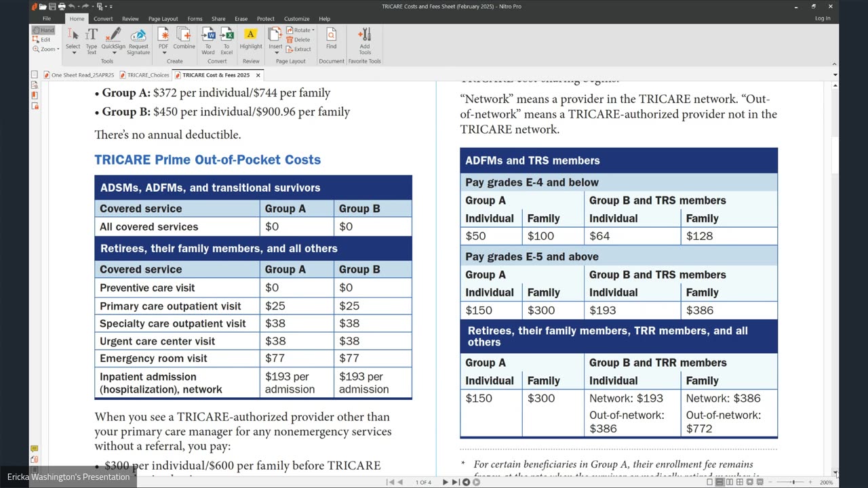Open the Rotate pages dropdown
Image resolution: width=868 pixels, height=488 pixels.
(x=300, y=30)
